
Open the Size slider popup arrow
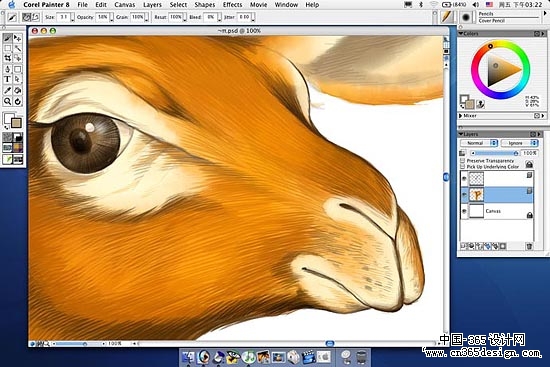pos(73,18)
